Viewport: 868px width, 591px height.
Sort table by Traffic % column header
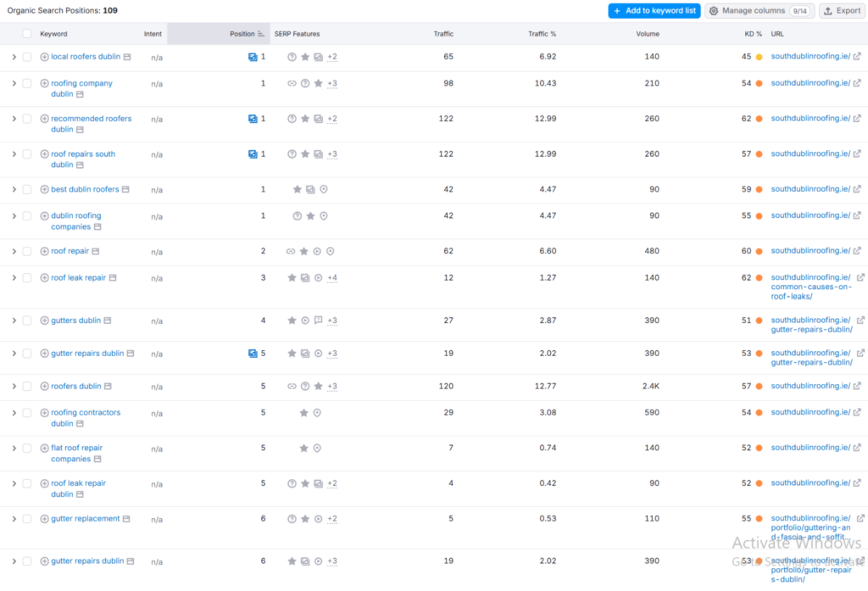point(542,34)
